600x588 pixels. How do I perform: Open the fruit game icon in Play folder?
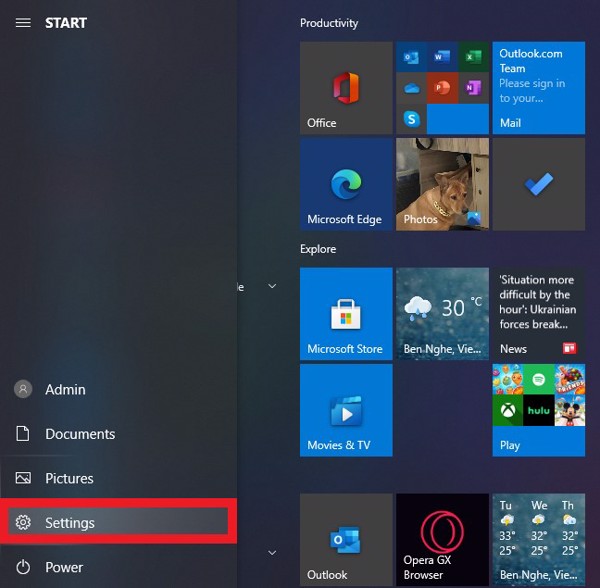pyautogui.click(x=508, y=379)
